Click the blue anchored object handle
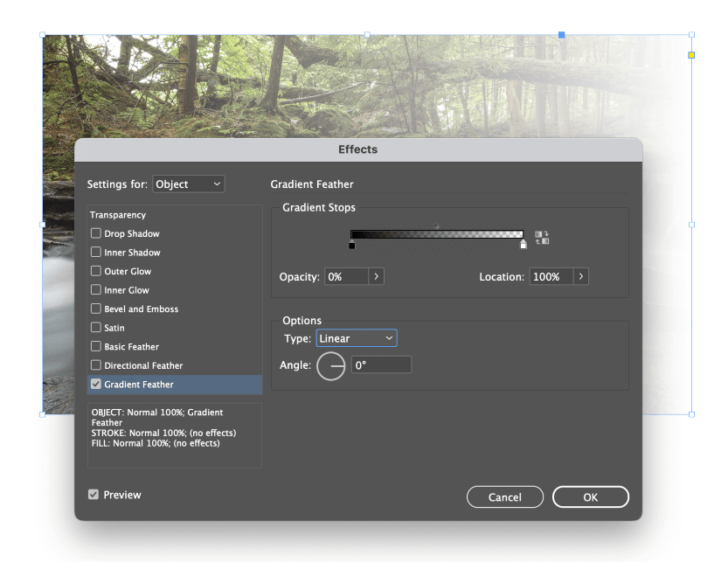This screenshot has height=562, width=728. point(561,35)
